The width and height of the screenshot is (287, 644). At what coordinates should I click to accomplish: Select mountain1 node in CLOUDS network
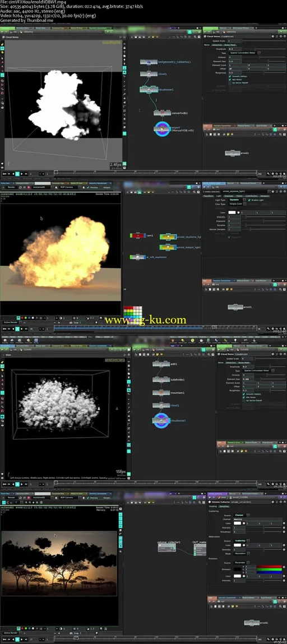click(161, 392)
